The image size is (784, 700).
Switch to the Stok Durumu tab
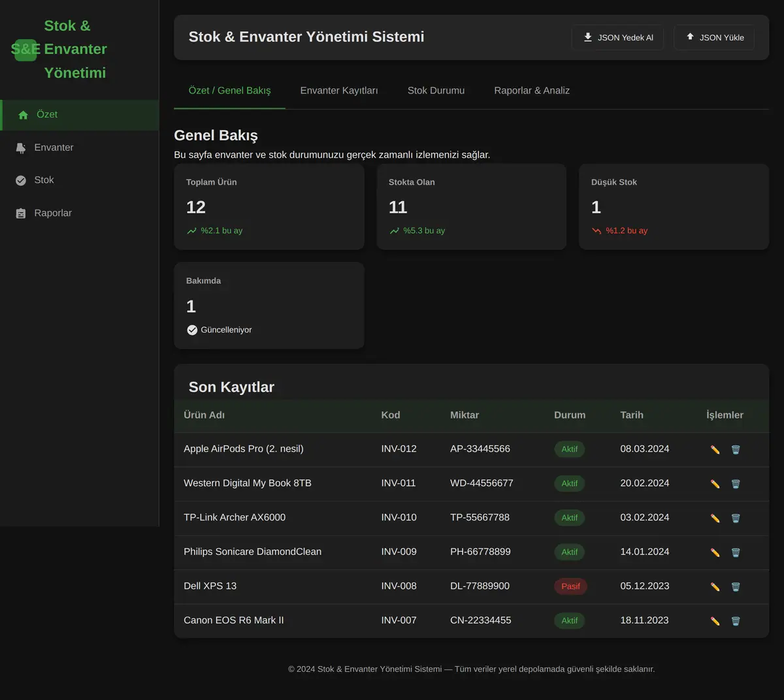(x=436, y=91)
